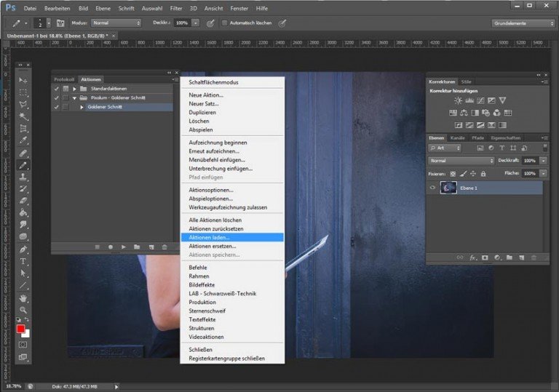The width and height of the screenshot is (559, 392).
Task: Hide the Ebene 1 layer
Action: pyautogui.click(x=432, y=188)
